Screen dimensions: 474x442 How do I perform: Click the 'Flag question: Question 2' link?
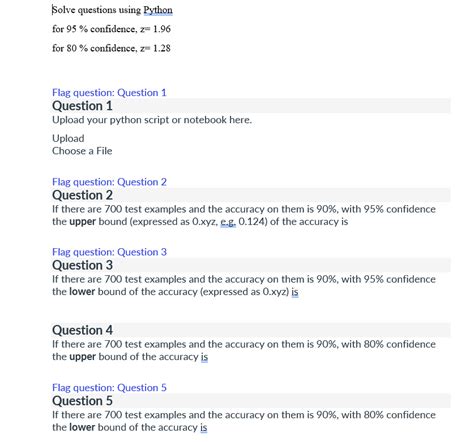pos(109,182)
